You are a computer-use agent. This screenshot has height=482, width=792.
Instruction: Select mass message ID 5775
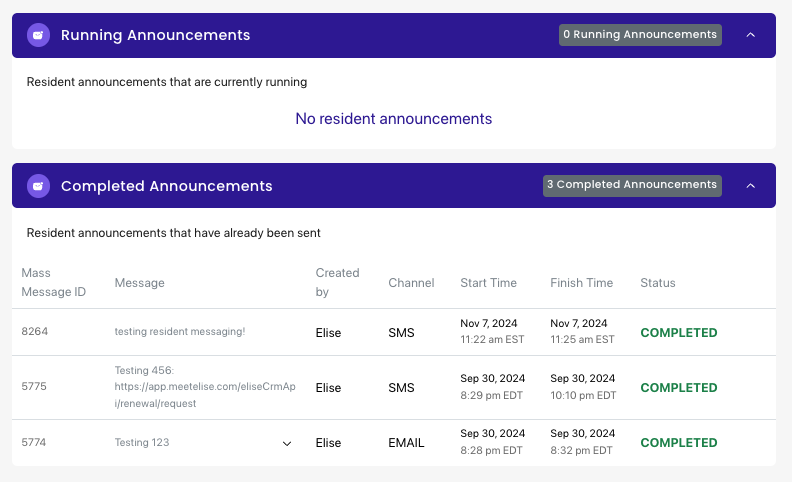(x=34, y=387)
